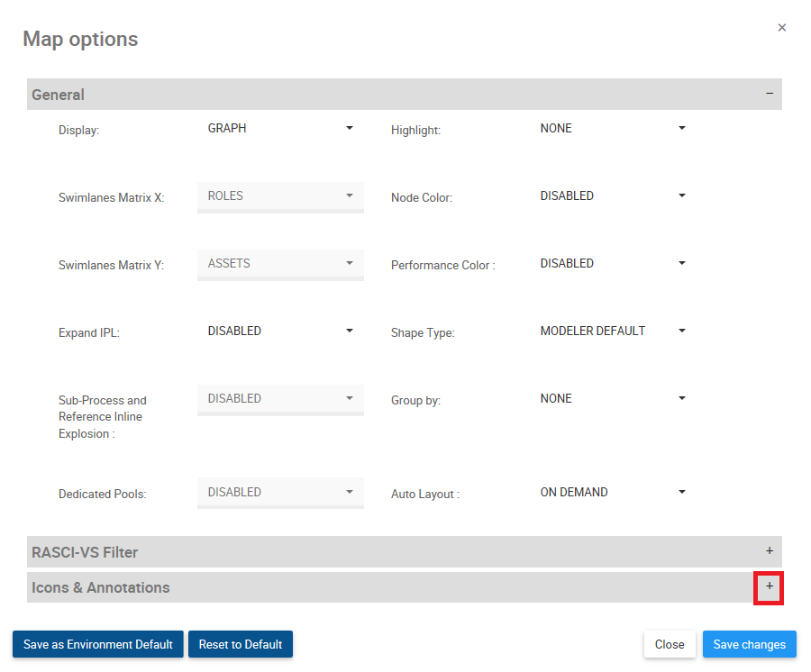811x672 pixels.
Task: Open the Auto Layout dropdown
Action: 613,493
